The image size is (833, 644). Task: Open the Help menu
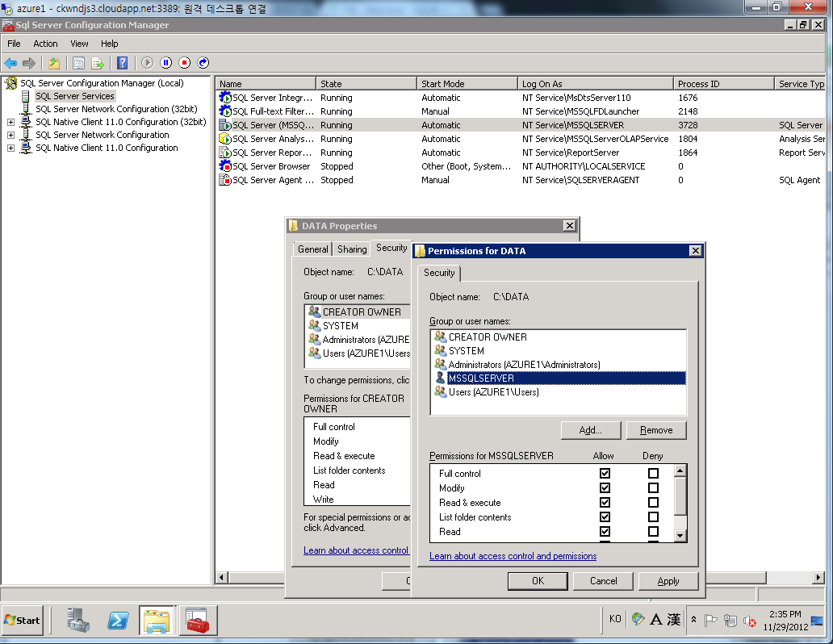coord(110,44)
